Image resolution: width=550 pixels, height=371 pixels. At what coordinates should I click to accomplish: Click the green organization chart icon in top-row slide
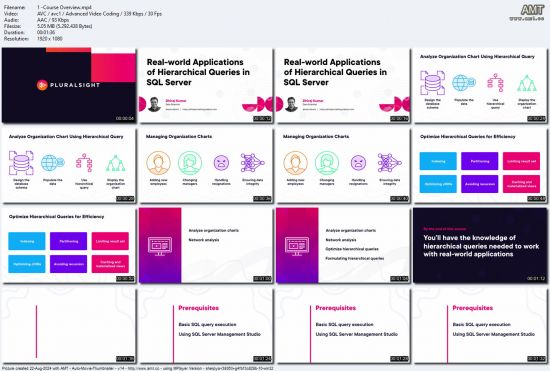527,83
